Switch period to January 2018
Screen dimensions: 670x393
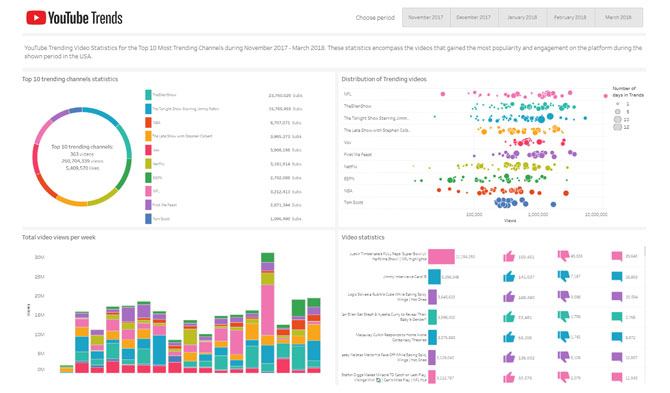(x=522, y=18)
